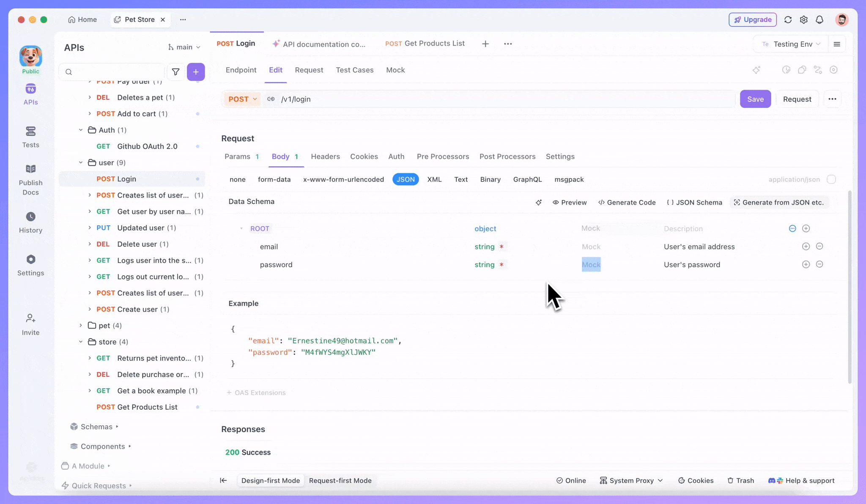Enable Request-first Mode in the status bar
This screenshot has width=866, height=504.
click(x=340, y=480)
